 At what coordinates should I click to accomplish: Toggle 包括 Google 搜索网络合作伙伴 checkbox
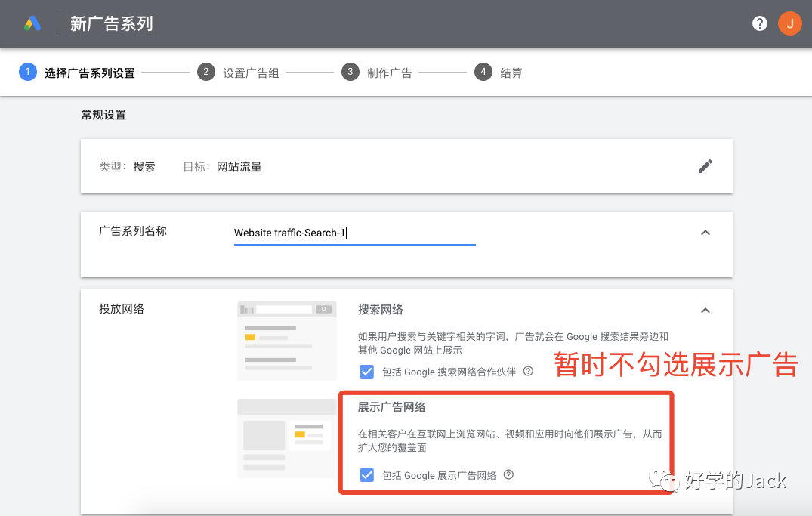pos(366,371)
